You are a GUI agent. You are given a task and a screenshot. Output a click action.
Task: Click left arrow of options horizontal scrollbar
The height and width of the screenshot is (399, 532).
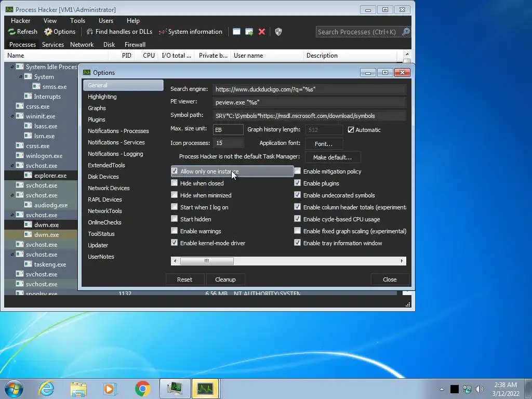pos(175,261)
